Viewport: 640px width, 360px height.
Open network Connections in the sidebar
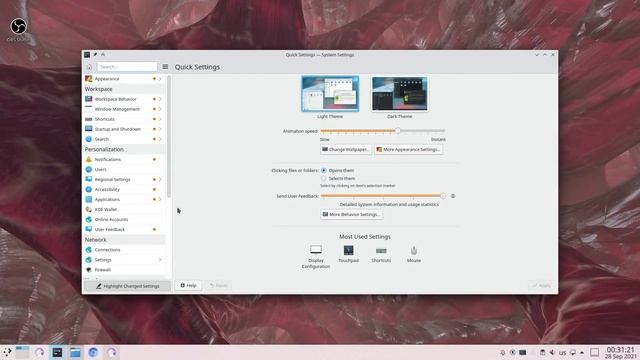tap(124, 249)
